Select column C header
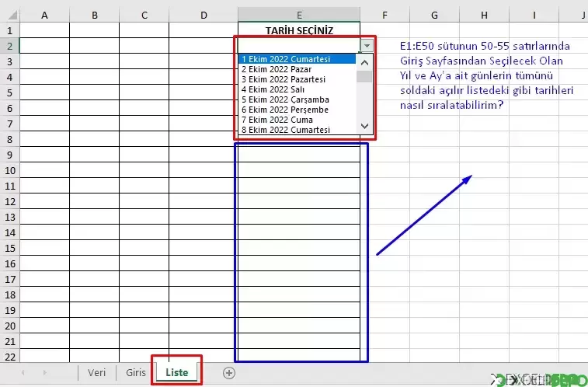588x387 pixels. coord(144,15)
